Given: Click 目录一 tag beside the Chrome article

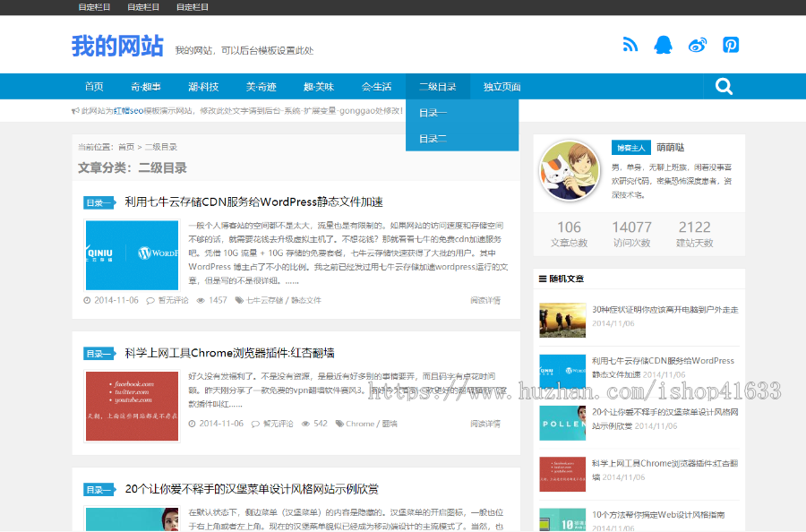Looking at the screenshot, I should click(99, 354).
